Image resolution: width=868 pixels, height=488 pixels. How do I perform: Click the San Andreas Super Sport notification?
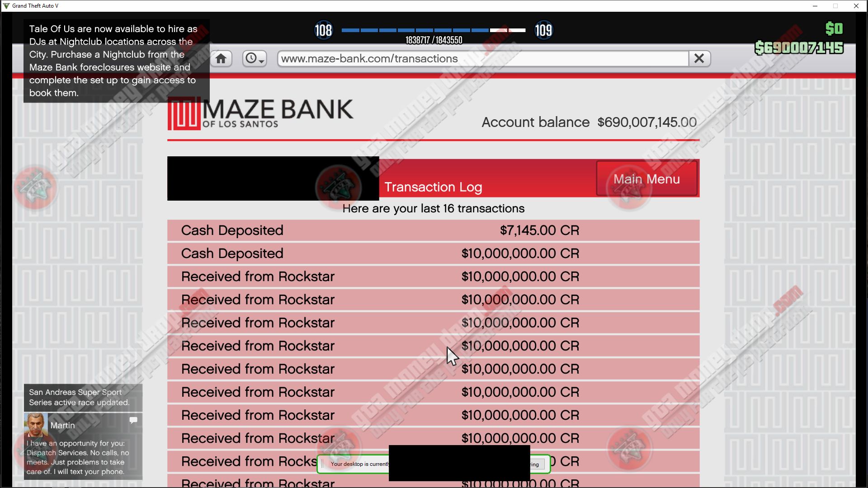83,397
